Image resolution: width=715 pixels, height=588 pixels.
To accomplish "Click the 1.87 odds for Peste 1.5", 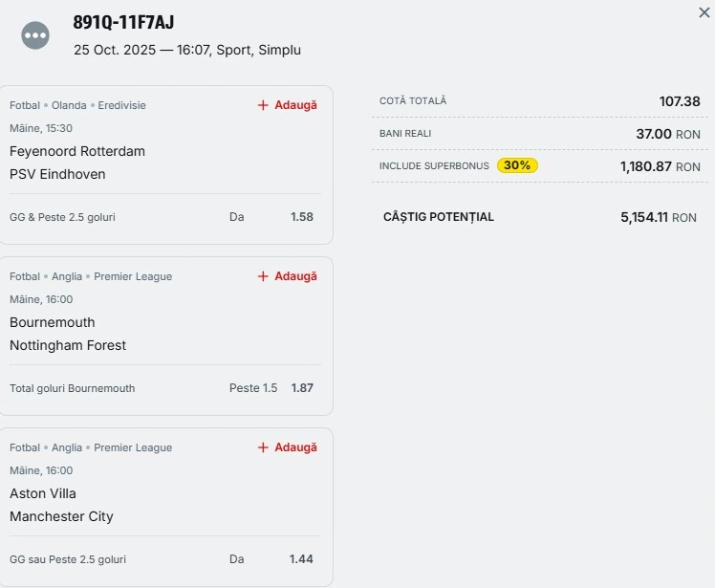I will click(301, 388).
